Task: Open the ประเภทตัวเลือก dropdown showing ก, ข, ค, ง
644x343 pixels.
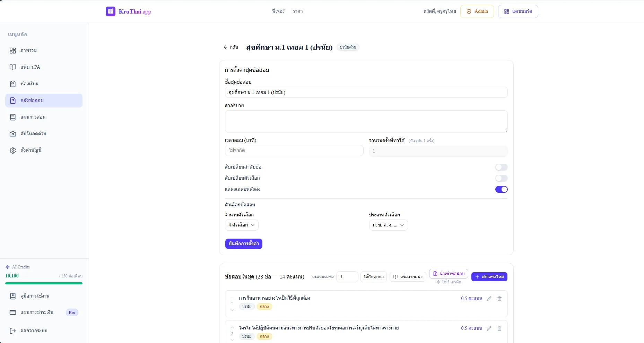Action: (388, 225)
